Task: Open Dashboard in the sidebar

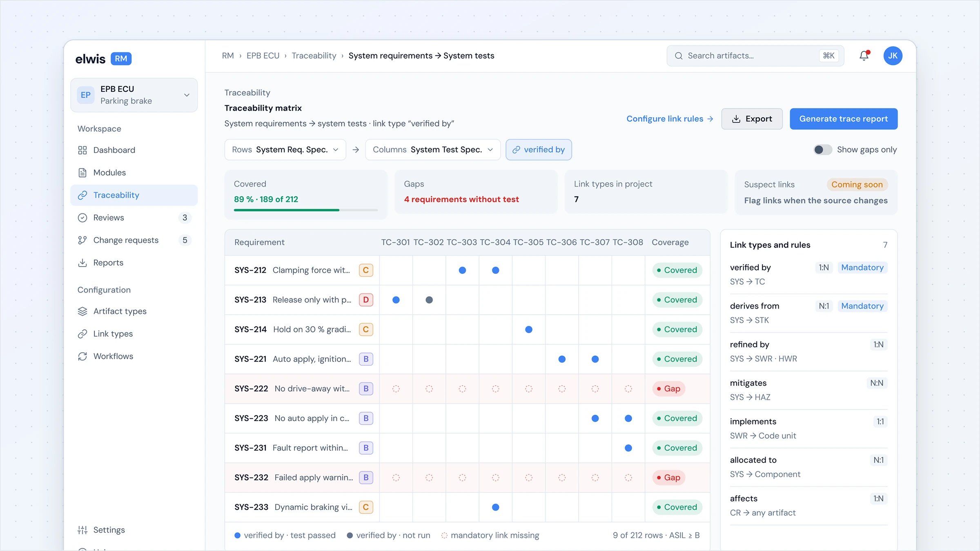Action: point(134,150)
